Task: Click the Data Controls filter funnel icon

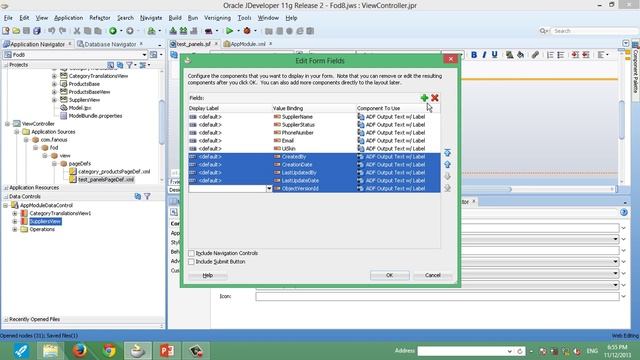Action: point(147,196)
